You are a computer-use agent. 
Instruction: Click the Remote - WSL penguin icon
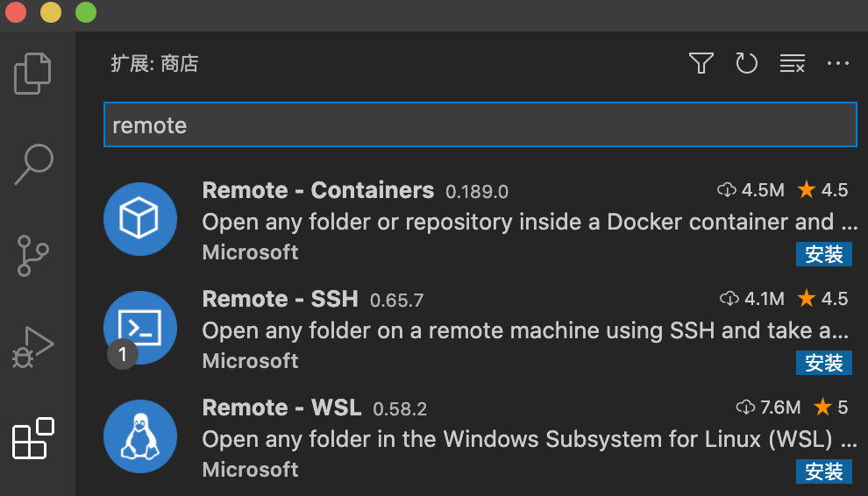click(140, 436)
